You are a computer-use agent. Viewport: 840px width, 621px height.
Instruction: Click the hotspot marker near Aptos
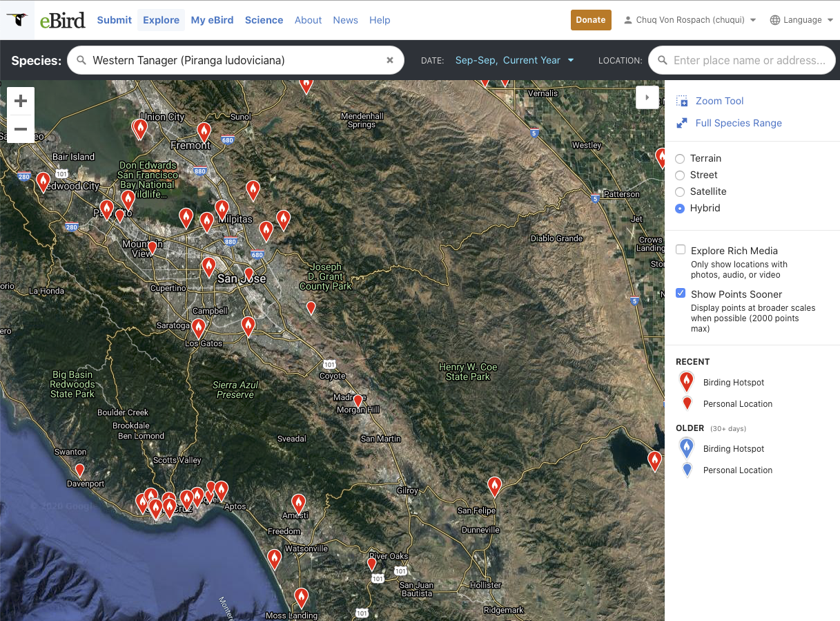point(221,490)
